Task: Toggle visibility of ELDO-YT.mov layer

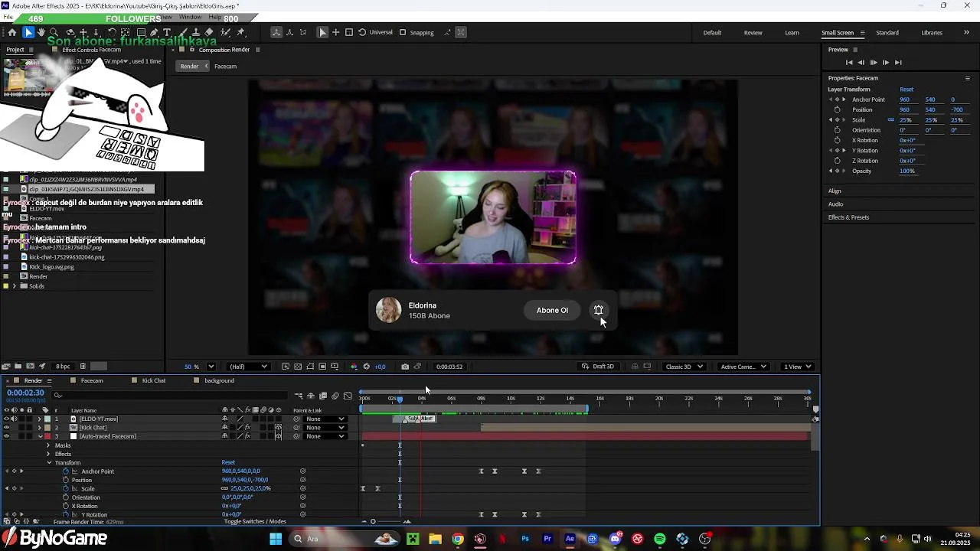Action: pyautogui.click(x=6, y=419)
